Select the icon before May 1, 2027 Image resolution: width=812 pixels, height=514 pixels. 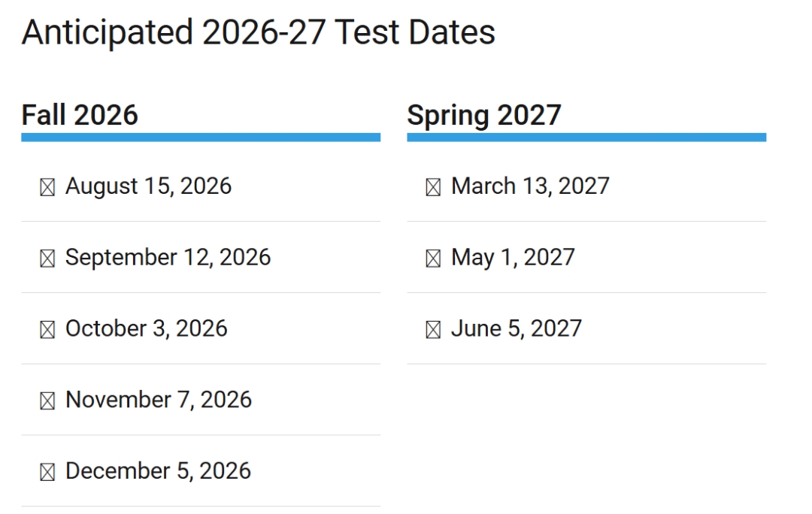click(x=433, y=259)
